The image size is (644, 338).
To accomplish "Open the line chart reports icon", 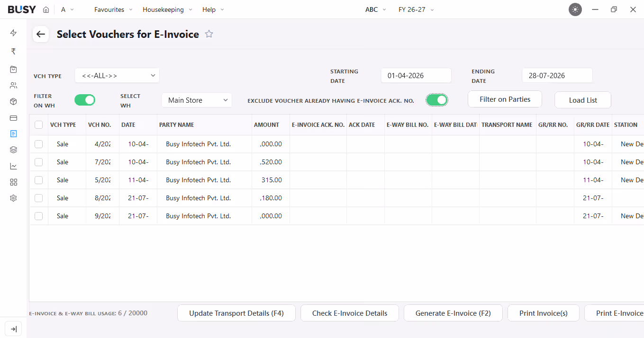I will point(13,166).
